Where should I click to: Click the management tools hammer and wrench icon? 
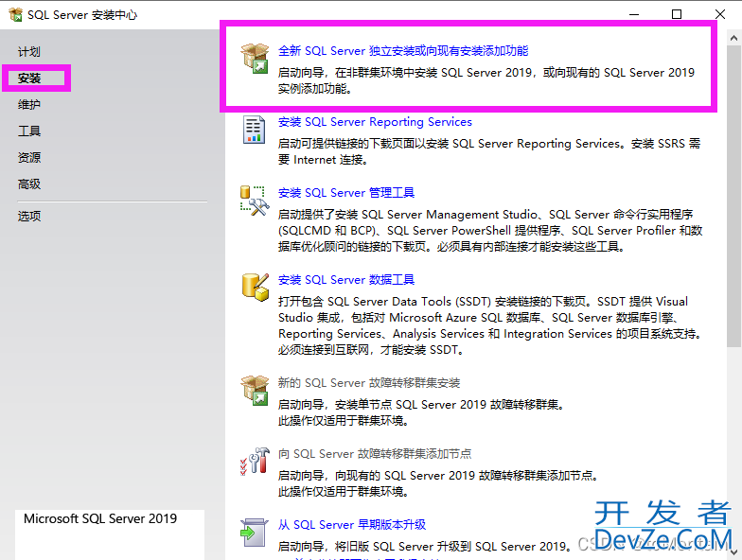pos(255,201)
